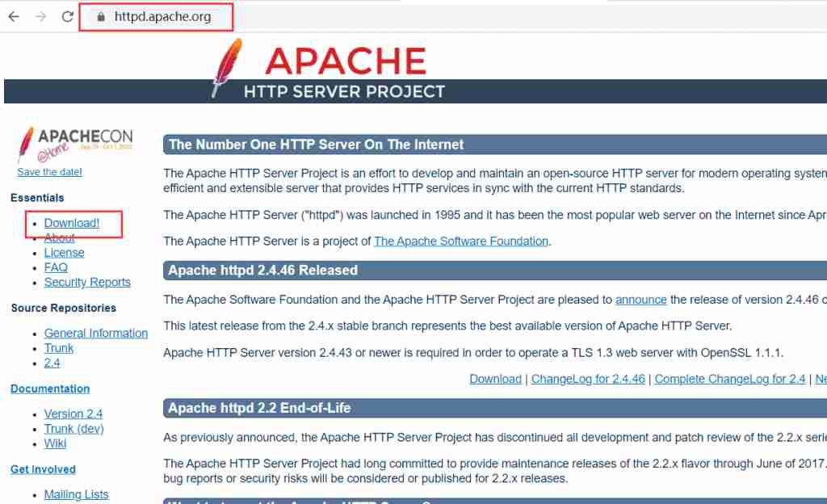Open ChangeLog for 2.4.46
The image size is (827, 504).
(x=588, y=378)
